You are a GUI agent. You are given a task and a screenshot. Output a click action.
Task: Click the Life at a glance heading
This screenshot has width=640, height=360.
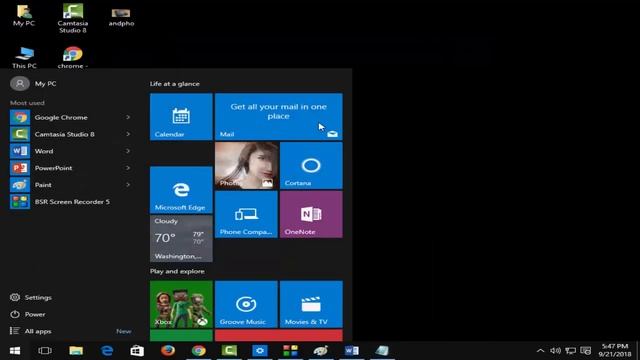click(175, 84)
